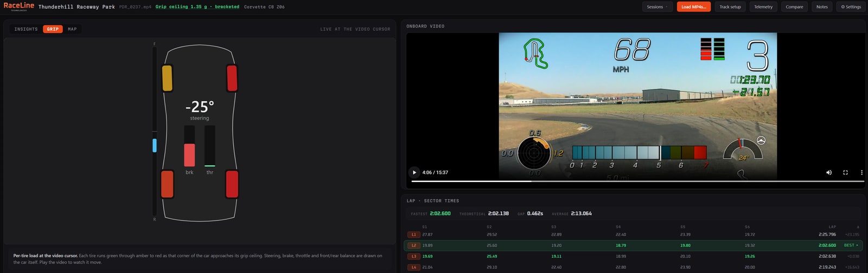Click sector time 27.87 in lap L1
The height and width of the screenshot is (273, 868).
pos(427,235)
